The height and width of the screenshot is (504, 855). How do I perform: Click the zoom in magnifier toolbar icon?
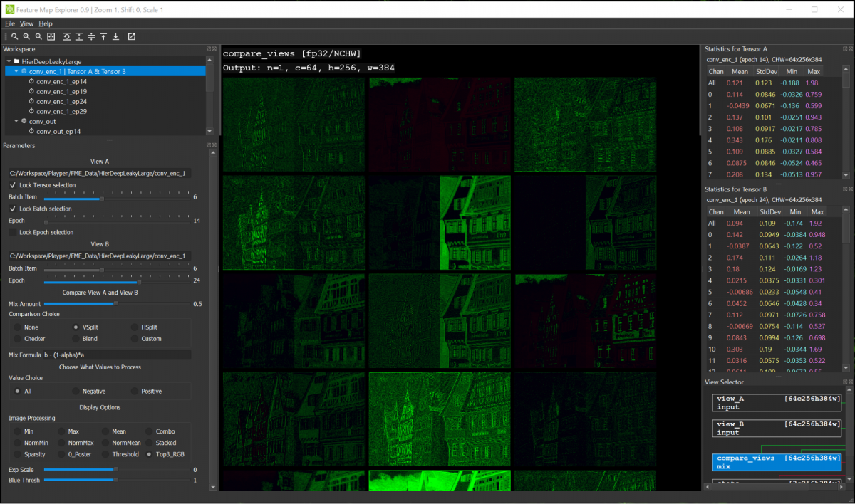[26, 36]
